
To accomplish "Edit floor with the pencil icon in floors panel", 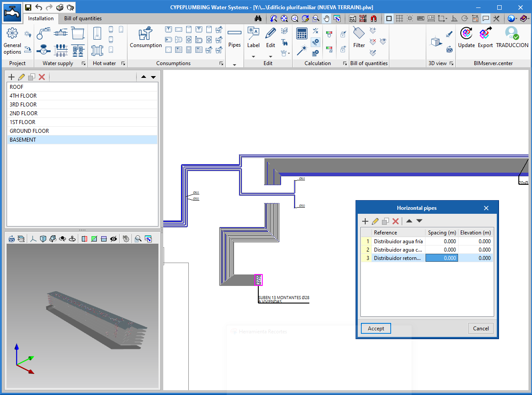I will [x=22, y=77].
